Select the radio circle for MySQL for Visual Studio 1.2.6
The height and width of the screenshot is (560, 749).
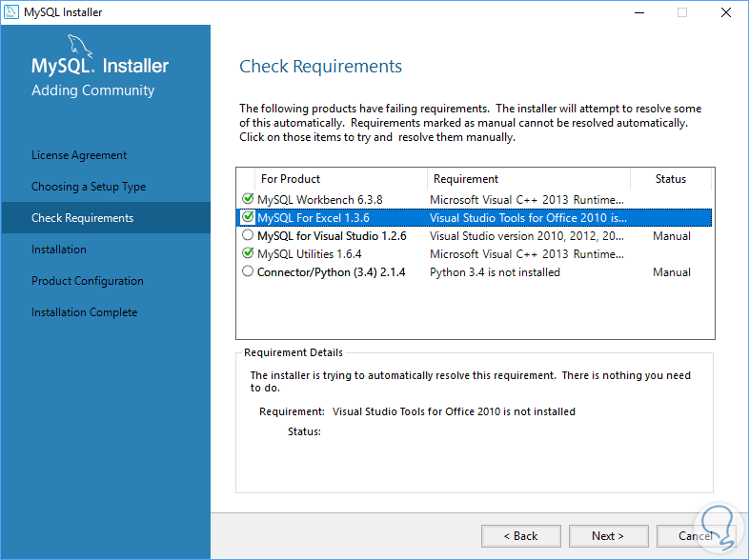coord(248,235)
